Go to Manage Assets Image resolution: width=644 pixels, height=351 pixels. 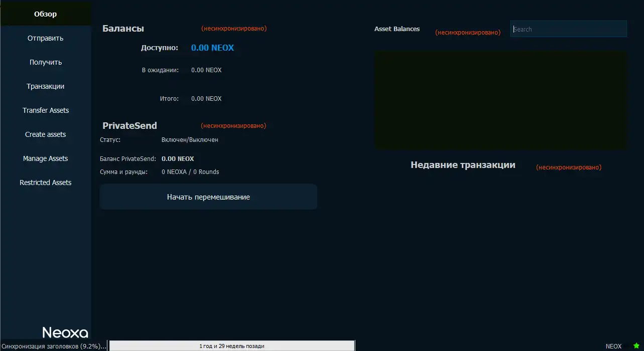point(45,158)
